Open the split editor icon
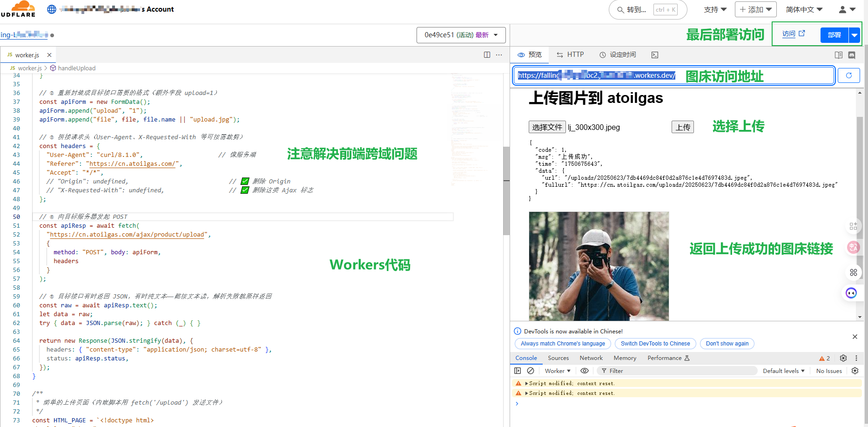 pos(487,55)
